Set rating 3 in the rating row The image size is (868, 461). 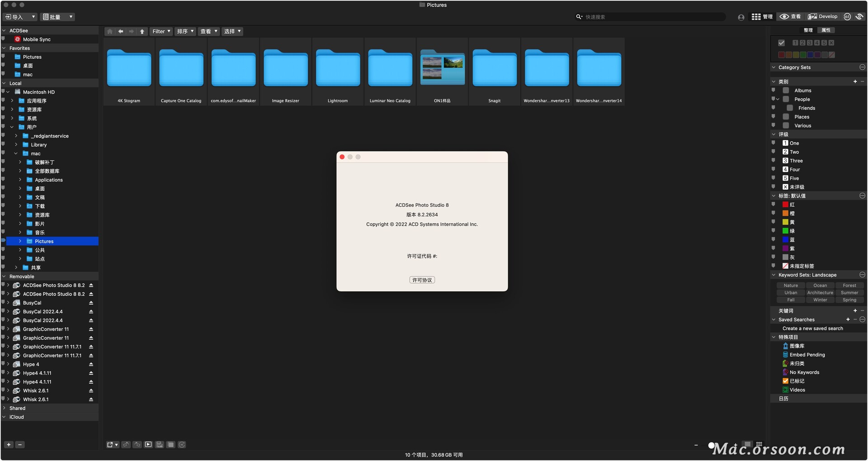pos(810,43)
